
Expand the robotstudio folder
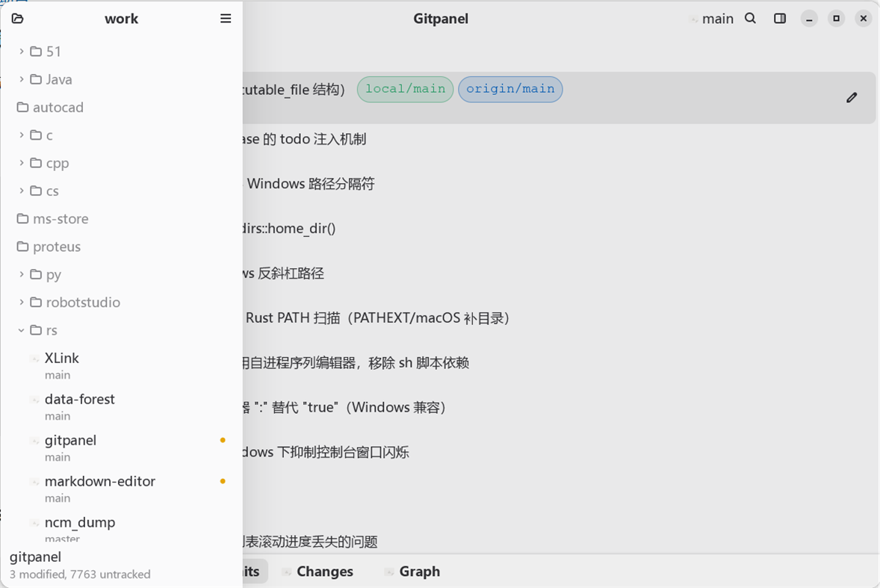pyautogui.click(x=22, y=303)
